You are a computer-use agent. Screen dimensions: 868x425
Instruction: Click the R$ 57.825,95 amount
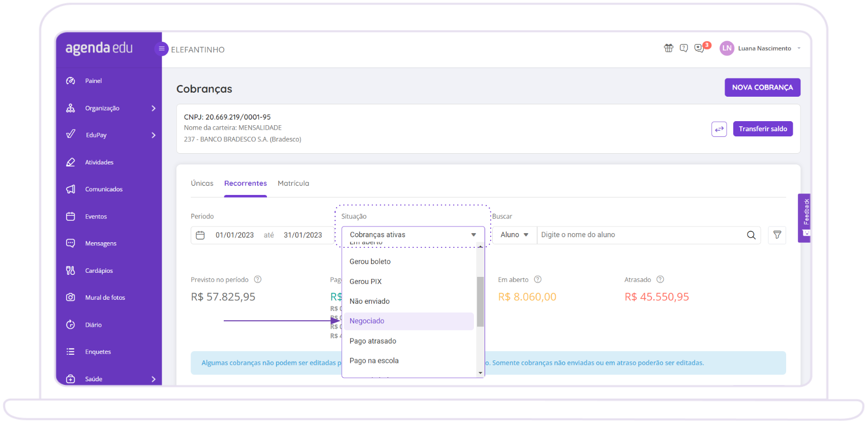pyautogui.click(x=223, y=297)
